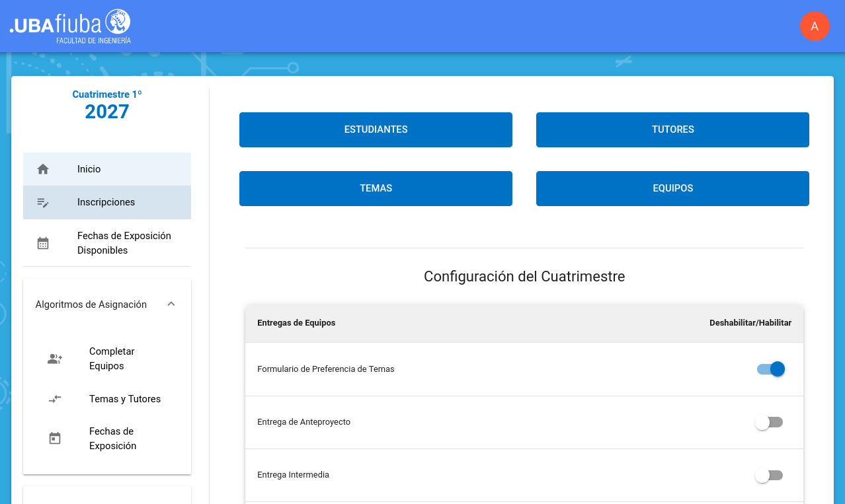Screen dimensions: 845x504
Task: Click the Fechas de Exposición calendar icon
Action: click(x=55, y=439)
